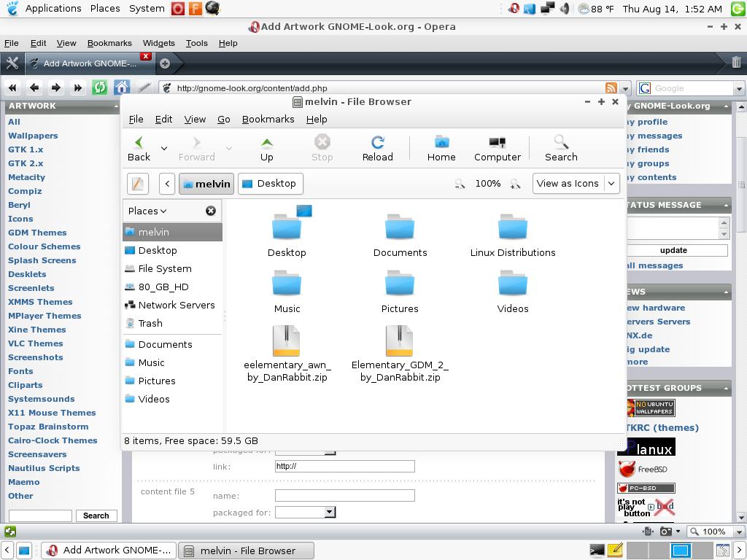747x560 pixels.
Task: Click Opera's reload page icon
Action: [99, 87]
